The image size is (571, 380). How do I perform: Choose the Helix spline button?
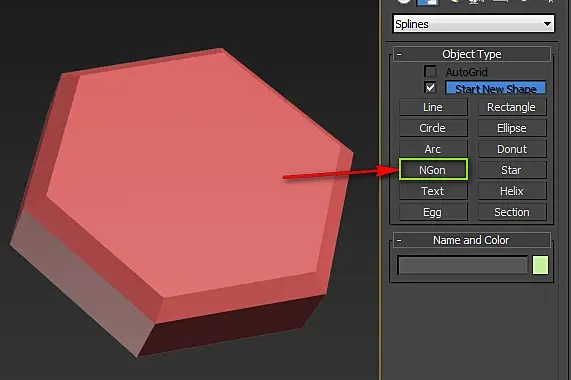coord(512,191)
